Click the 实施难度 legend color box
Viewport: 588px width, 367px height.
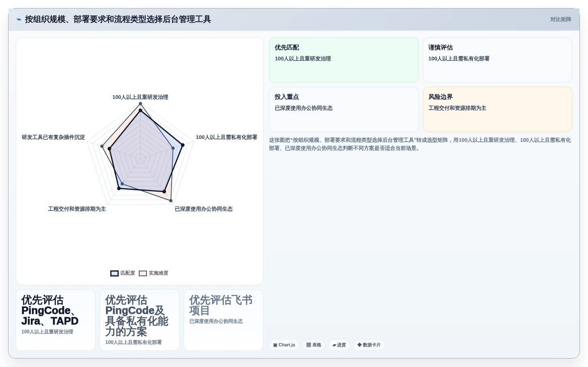(x=143, y=273)
